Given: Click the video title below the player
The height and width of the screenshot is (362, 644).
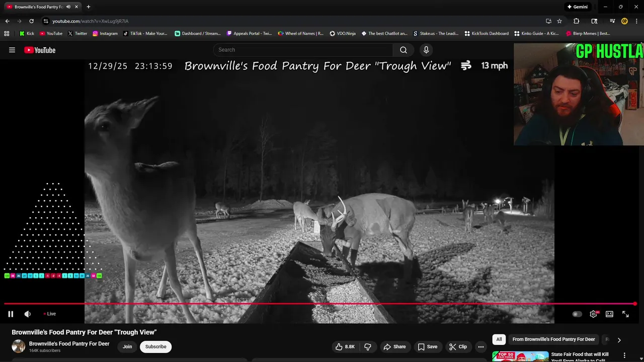Looking at the screenshot, I should pyautogui.click(x=84, y=332).
